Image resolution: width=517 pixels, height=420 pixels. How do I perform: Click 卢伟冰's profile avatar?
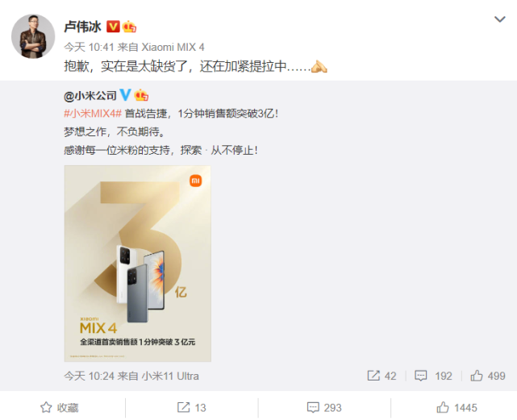pyautogui.click(x=33, y=36)
